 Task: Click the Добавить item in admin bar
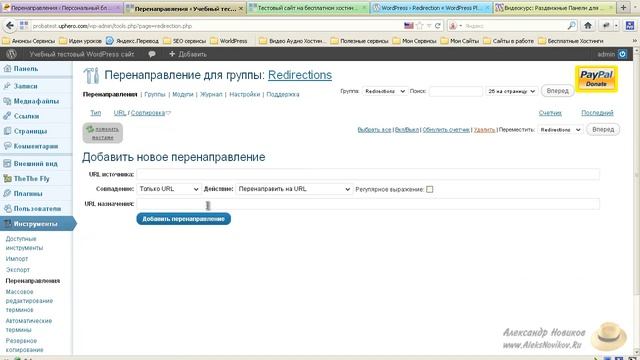[188, 54]
